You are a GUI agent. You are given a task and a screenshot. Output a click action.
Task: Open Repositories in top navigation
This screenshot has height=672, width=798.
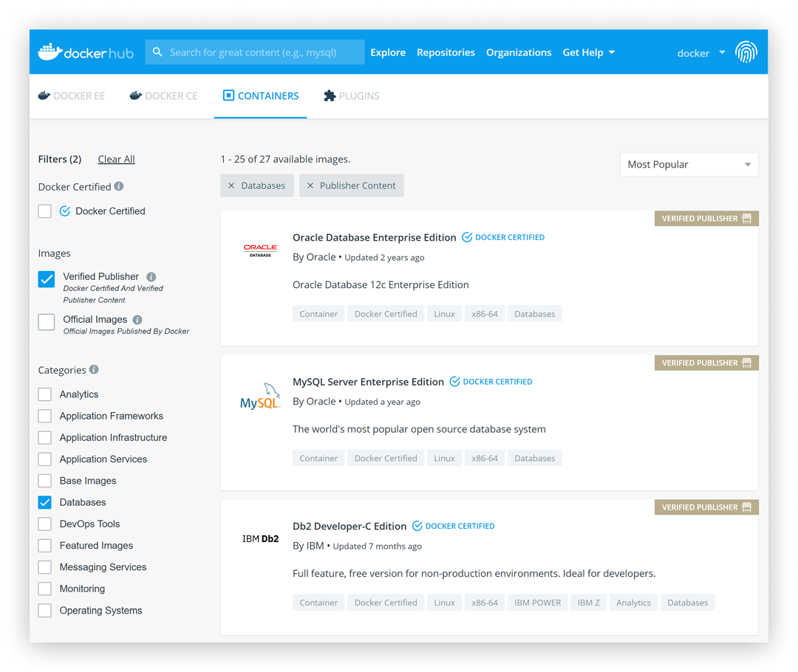coord(446,52)
